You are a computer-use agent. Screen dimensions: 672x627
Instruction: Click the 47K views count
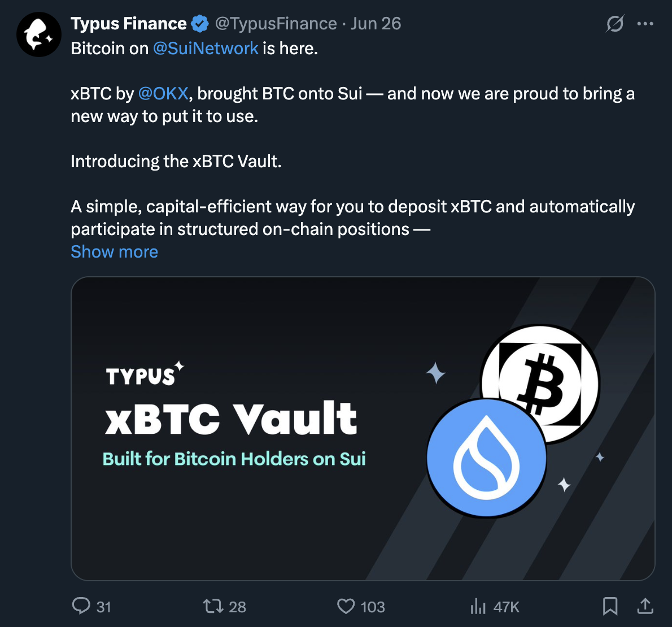(506, 607)
